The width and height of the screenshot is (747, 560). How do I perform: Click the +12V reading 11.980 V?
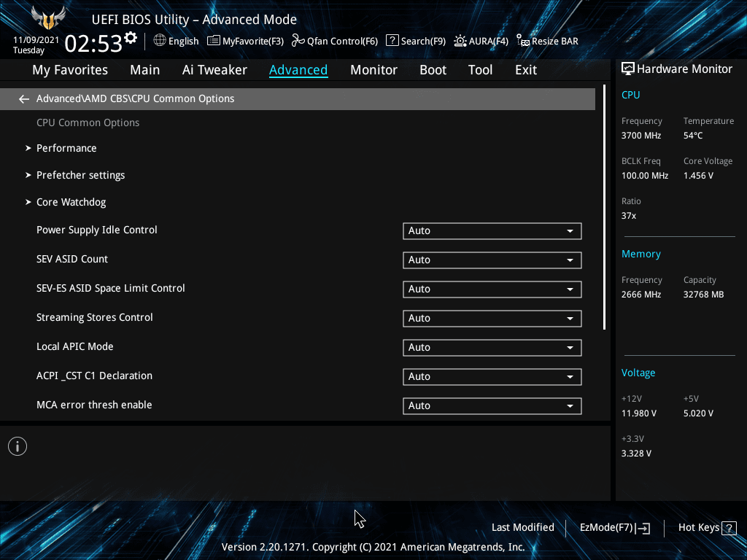pyautogui.click(x=638, y=413)
